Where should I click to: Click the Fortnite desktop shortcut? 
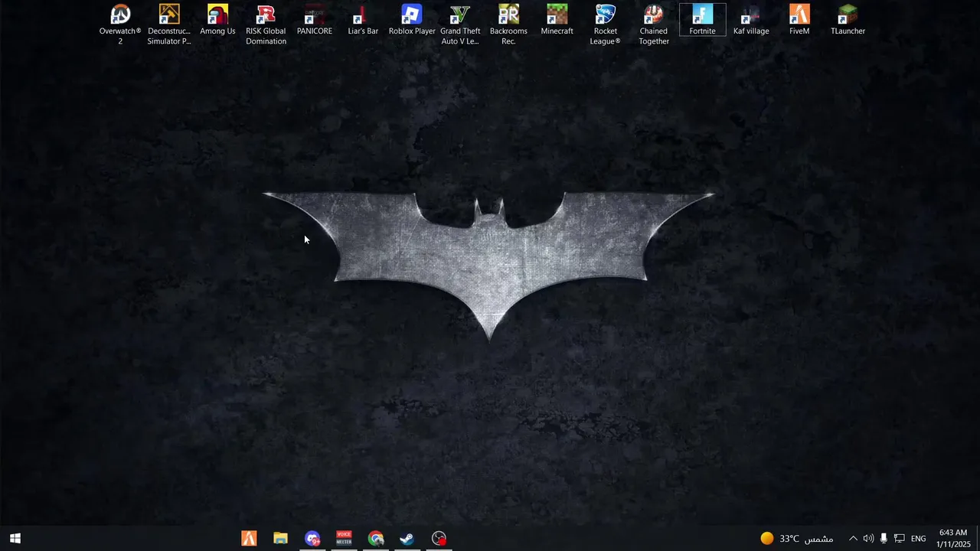702,20
